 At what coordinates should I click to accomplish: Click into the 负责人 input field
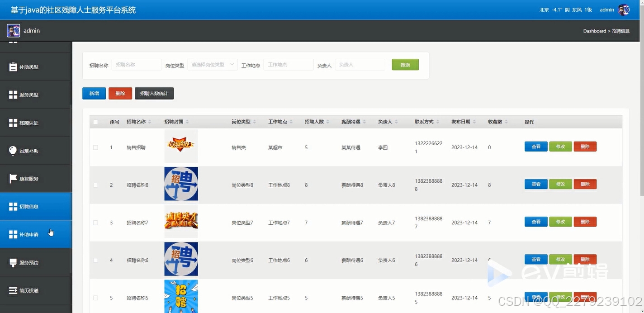(x=360, y=64)
